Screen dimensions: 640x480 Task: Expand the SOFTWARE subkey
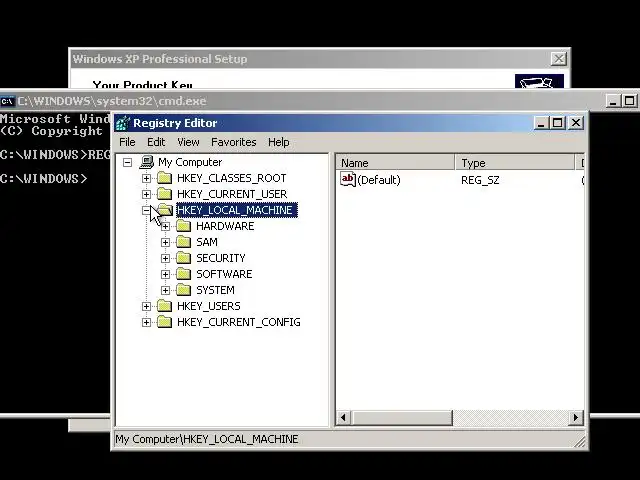(165, 274)
